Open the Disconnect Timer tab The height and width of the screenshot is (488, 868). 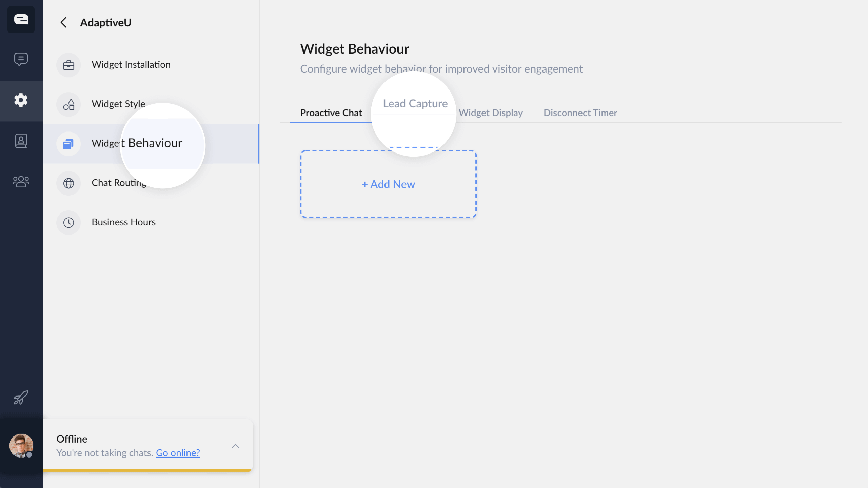click(580, 113)
